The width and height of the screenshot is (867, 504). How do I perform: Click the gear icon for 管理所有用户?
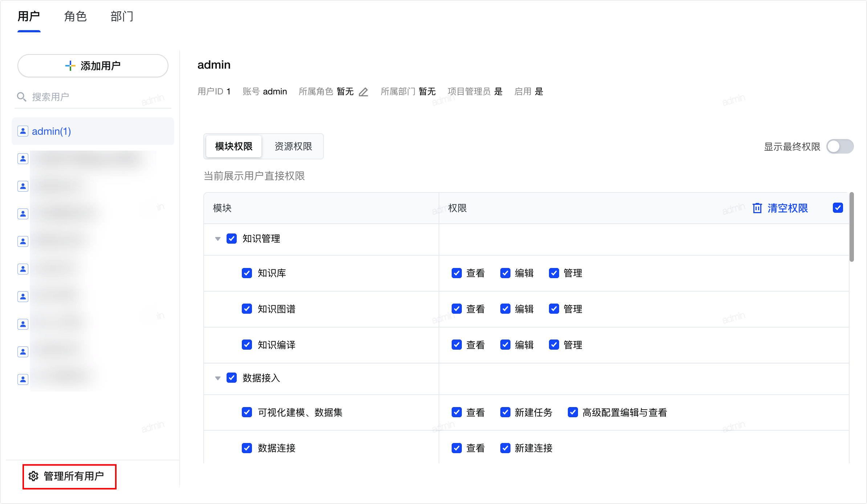coord(33,476)
